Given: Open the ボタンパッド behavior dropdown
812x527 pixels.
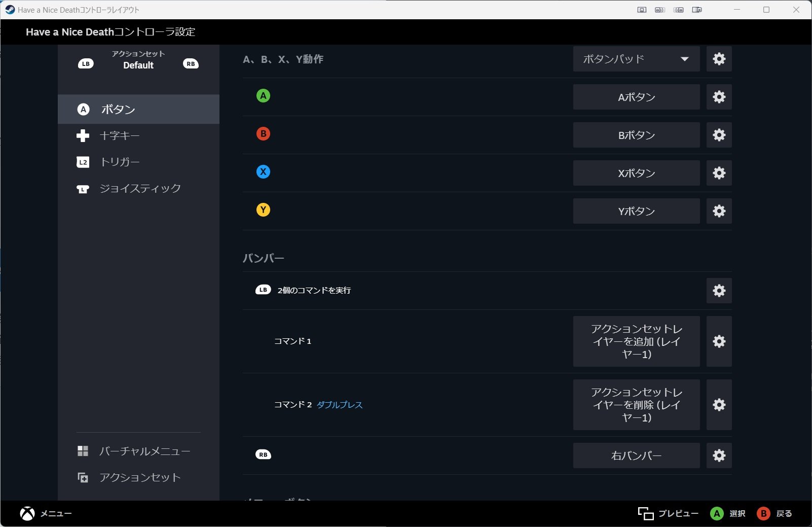Looking at the screenshot, I should (x=636, y=59).
